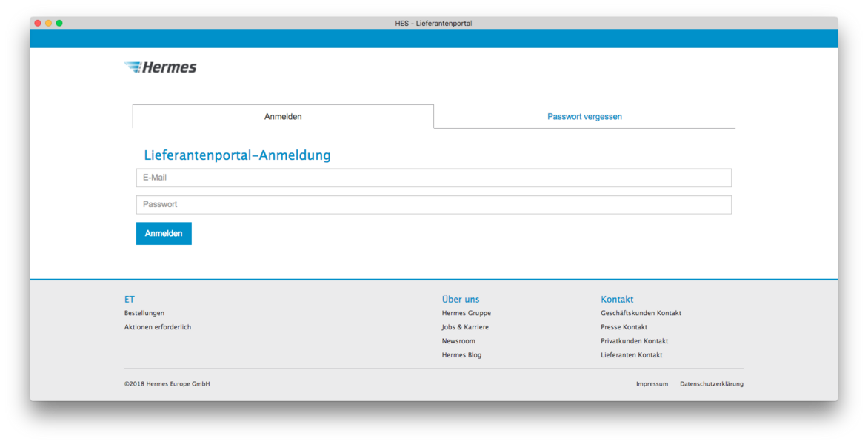Screen dimensions: 868x444
Task: Open the Bestellungen footer link
Action: pos(144,313)
